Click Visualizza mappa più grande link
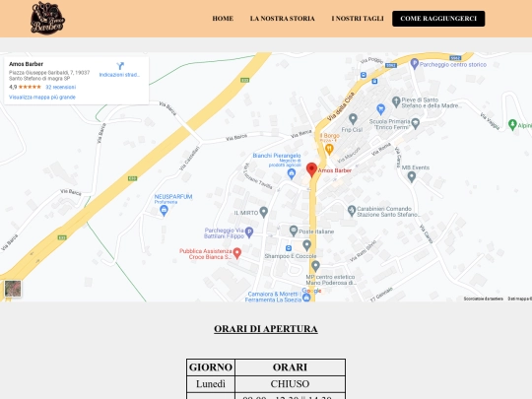This screenshot has height=399, width=532. tap(42, 97)
